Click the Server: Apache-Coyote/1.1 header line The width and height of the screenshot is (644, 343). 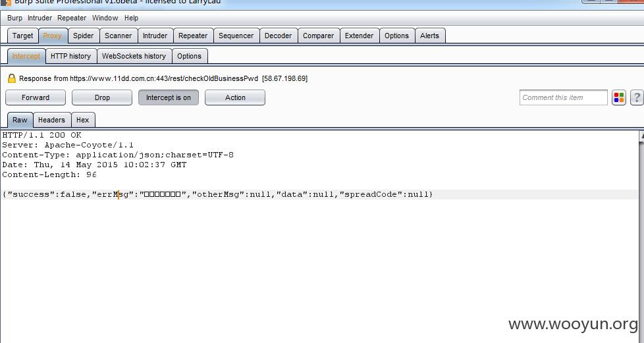click(68, 145)
